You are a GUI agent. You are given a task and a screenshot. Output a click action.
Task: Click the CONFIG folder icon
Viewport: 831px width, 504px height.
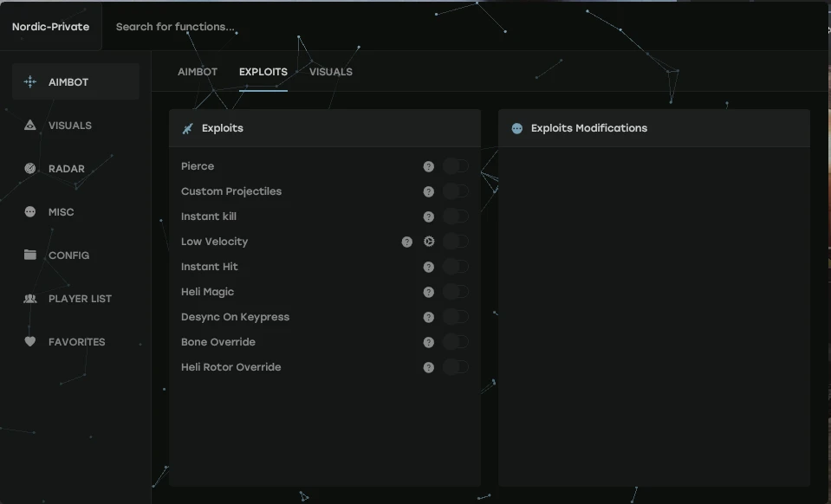coord(30,255)
